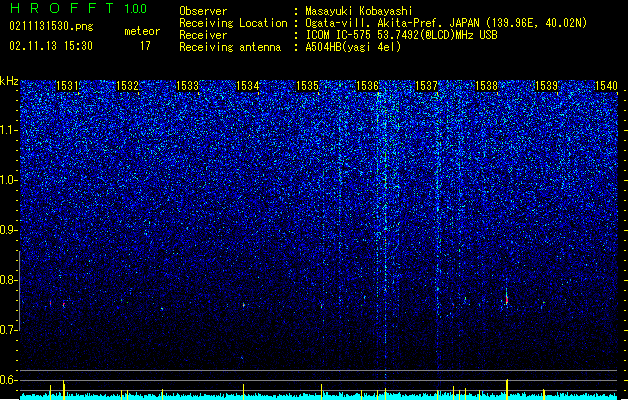Click the 'Receiving Location' field label
Screen dimensions: 629x400
[233, 23]
